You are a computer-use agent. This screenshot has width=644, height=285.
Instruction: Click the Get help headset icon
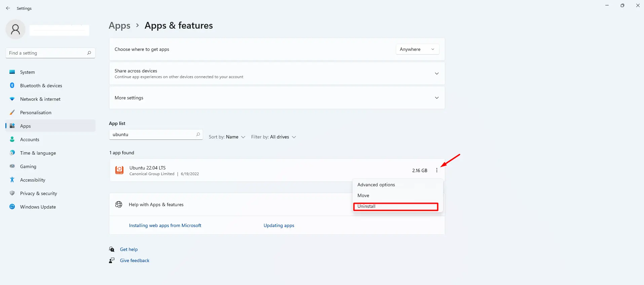pyautogui.click(x=112, y=249)
